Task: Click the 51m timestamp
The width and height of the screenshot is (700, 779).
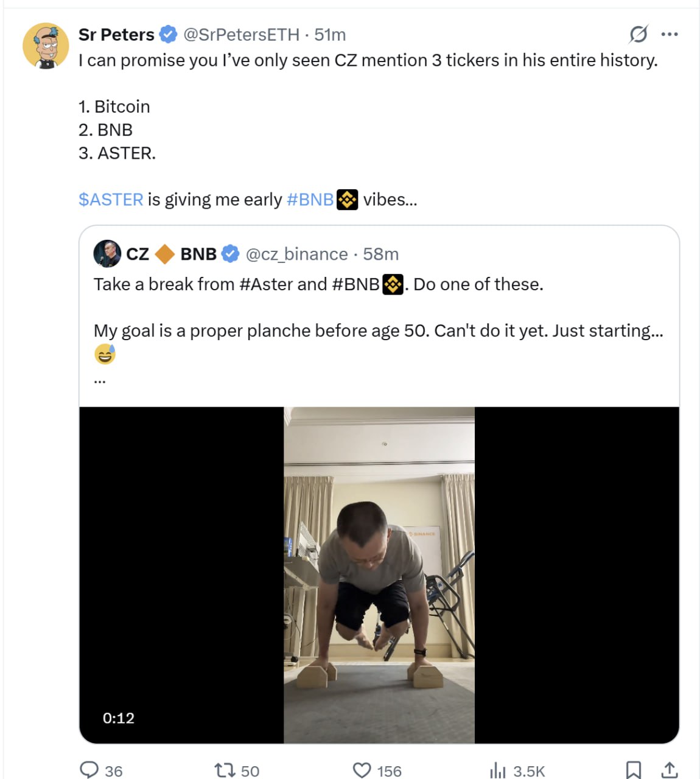Action: coord(330,35)
